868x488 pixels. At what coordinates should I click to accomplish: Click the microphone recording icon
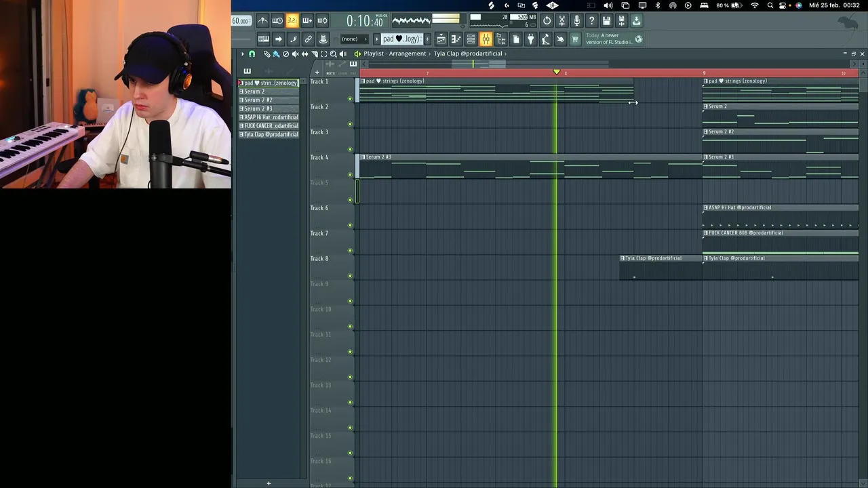576,20
